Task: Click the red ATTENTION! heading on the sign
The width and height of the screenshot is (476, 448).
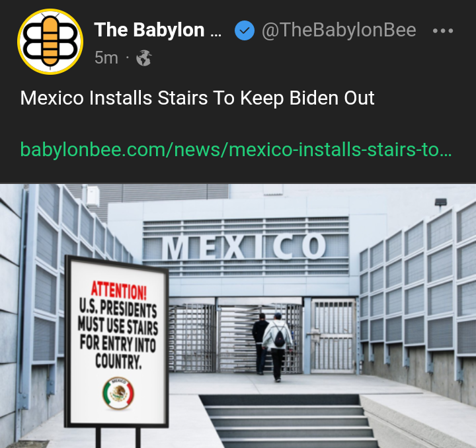Action: (x=119, y=291)
